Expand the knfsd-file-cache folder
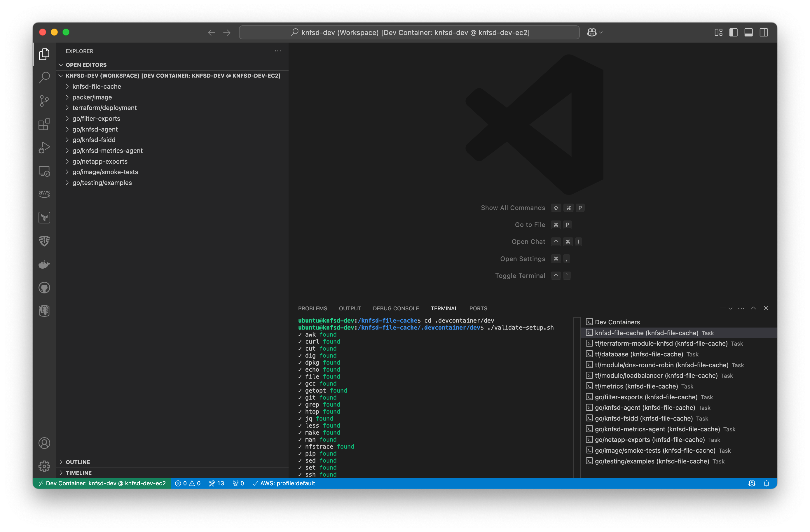 tap(172, 86)
